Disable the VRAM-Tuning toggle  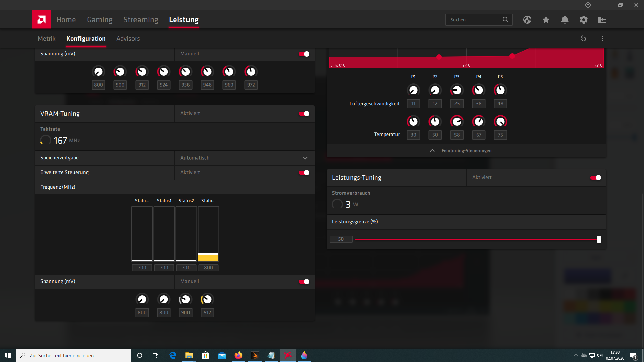tap(304, 114)
